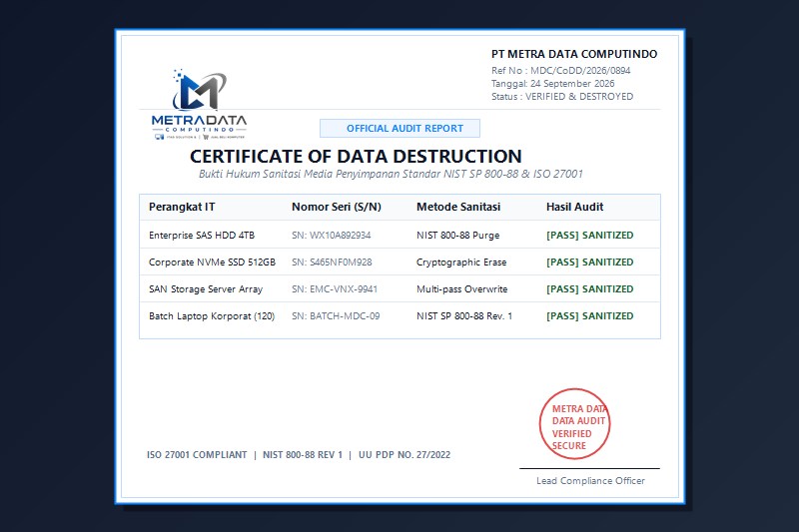Click the Perangkat IT column header
Viewport: 799px width, 532px height.
(x=182, y=207)
